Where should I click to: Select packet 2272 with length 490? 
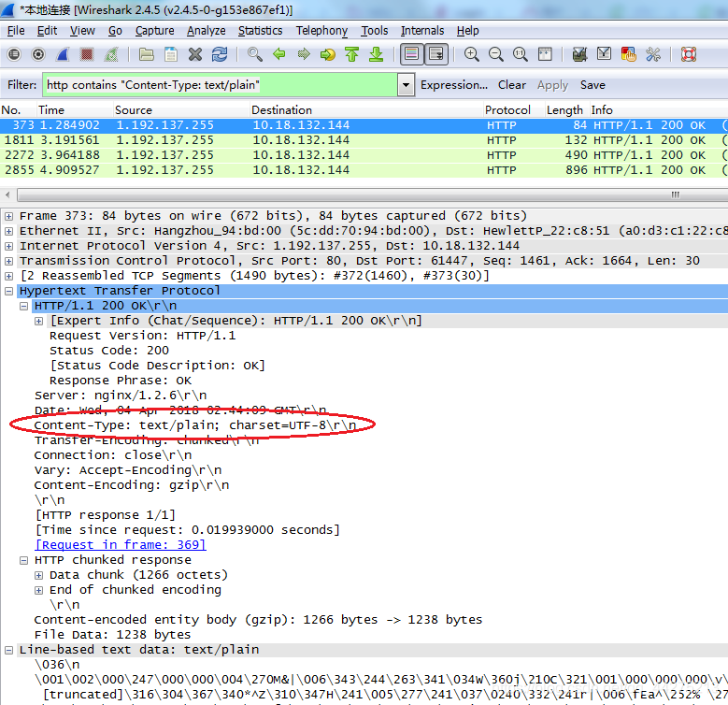click(x=364, y=155)
